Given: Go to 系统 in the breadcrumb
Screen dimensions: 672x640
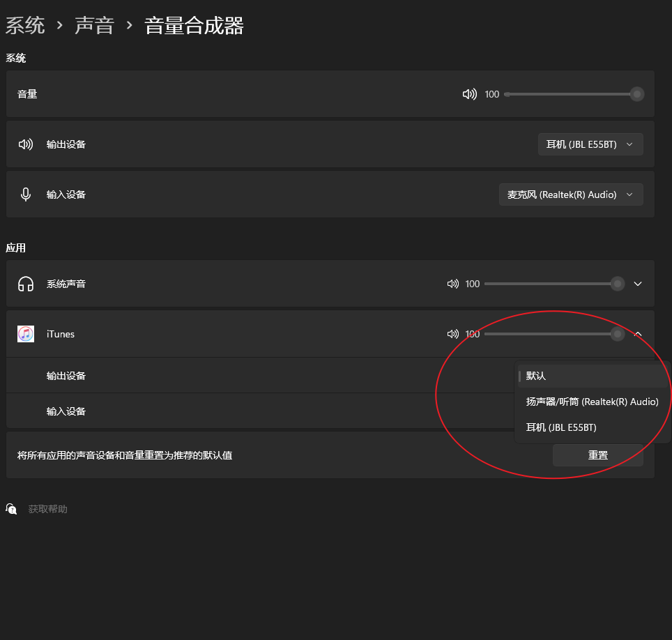Looking at the screenshot, I should click(x=25, y=26).
